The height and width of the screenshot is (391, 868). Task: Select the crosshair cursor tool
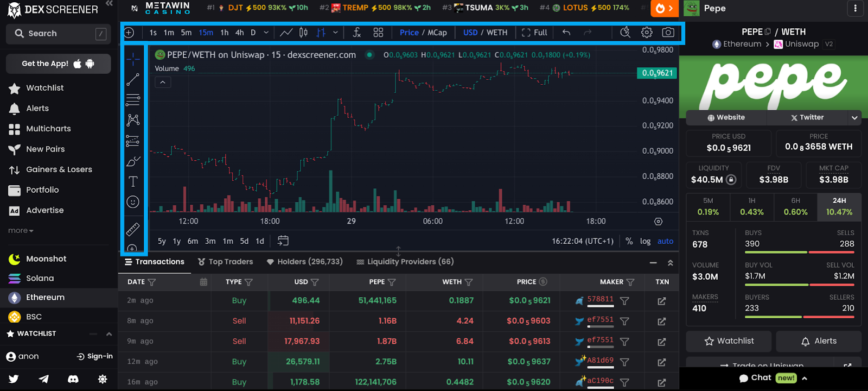(x=133, y=59)
